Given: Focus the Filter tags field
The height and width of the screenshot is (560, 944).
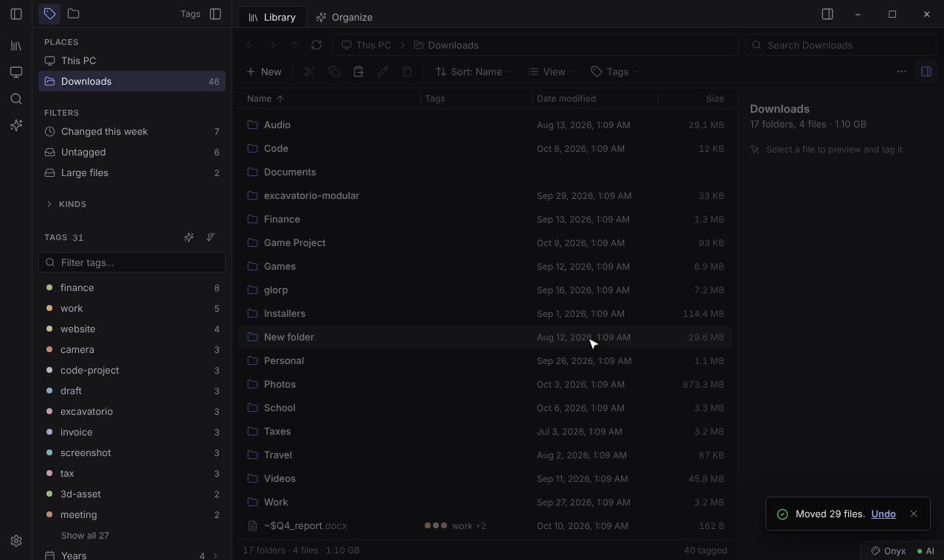Looking at the screenshot, I should pos(132,262).
